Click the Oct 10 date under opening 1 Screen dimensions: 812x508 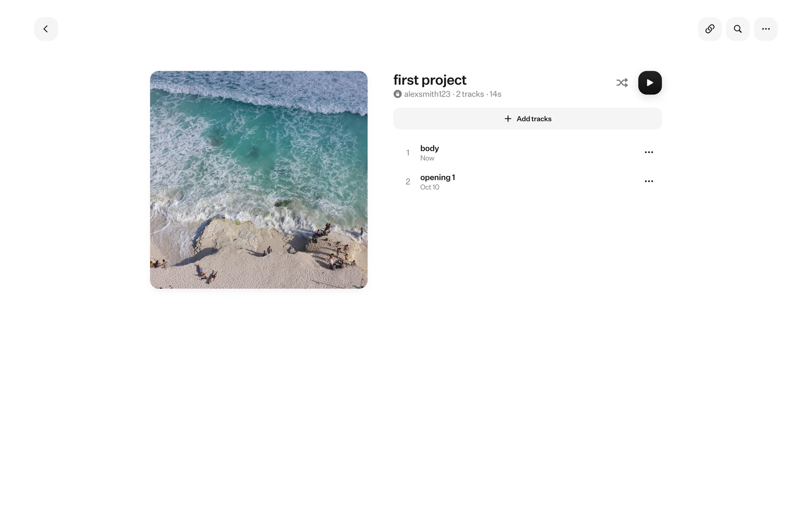pos(430,187)
